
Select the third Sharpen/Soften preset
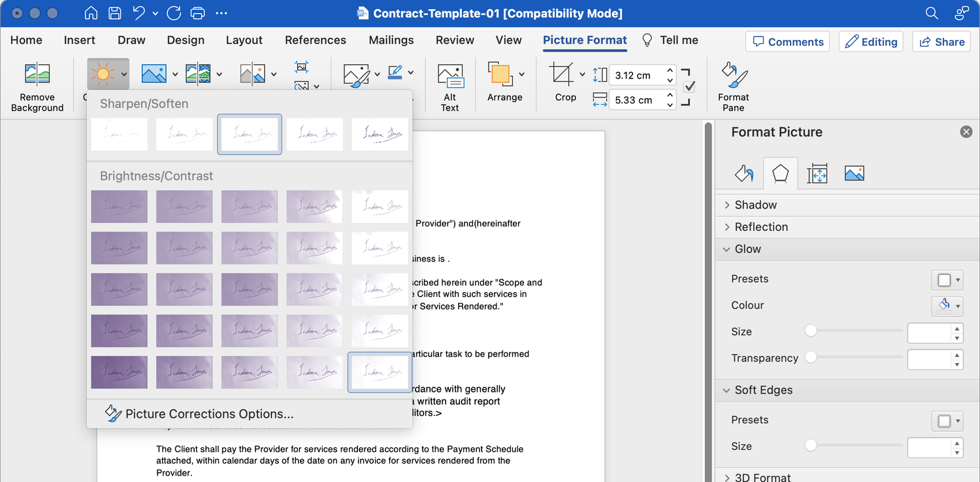[x=250, y=134]
